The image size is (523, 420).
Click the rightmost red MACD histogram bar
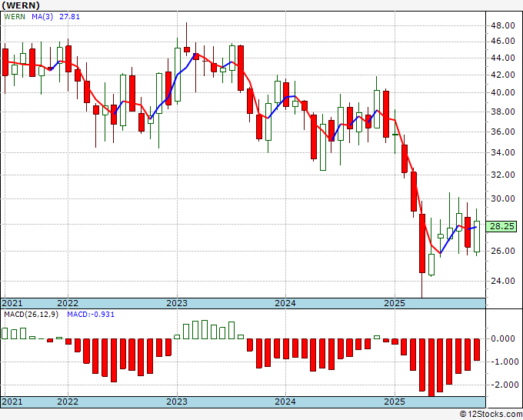[x=477, y=349]
